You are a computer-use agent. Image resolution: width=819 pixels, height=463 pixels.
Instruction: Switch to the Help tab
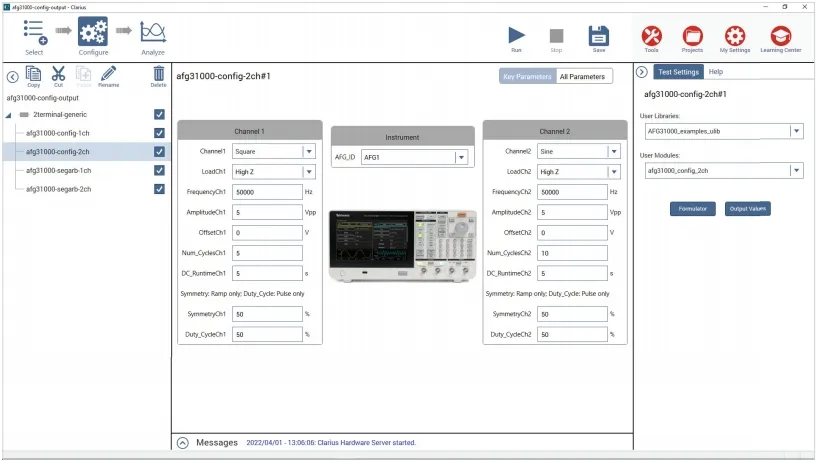(x=715, y=72)
